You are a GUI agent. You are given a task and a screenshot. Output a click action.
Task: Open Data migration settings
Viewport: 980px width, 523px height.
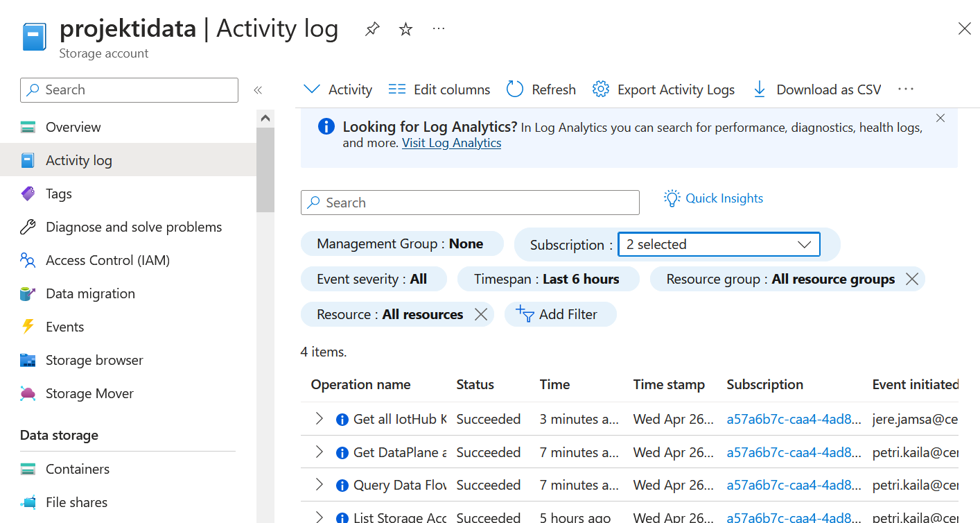tap(91, 293)
